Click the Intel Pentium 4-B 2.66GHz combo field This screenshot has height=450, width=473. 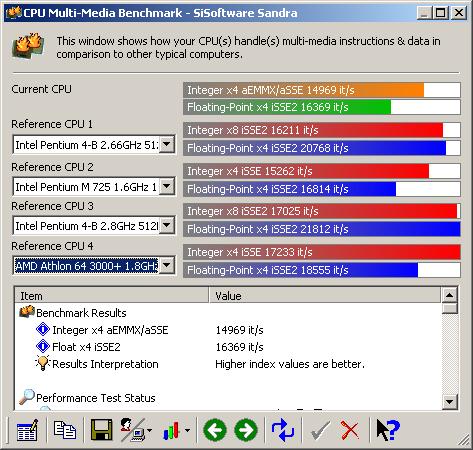94,144
